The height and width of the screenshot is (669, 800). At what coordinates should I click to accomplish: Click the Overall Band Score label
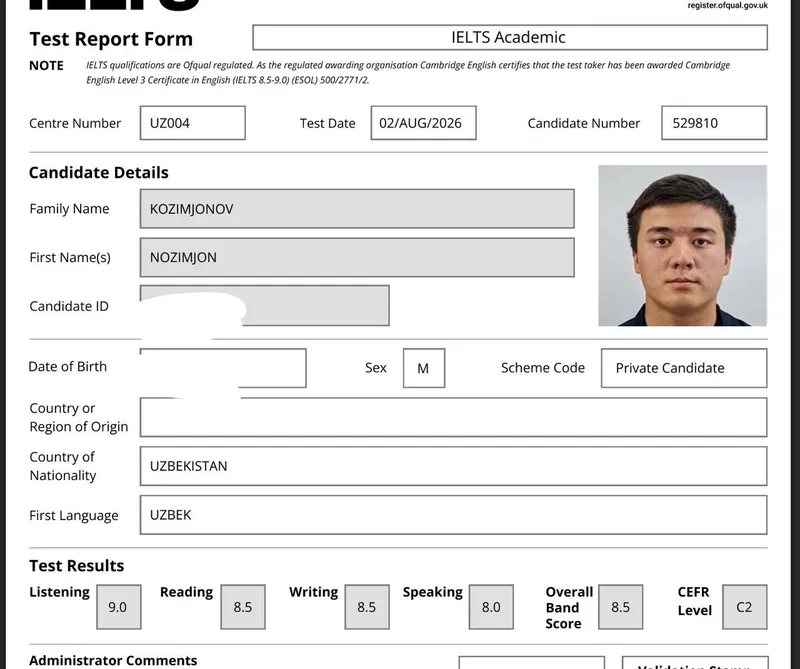click(x=569, y=608)
